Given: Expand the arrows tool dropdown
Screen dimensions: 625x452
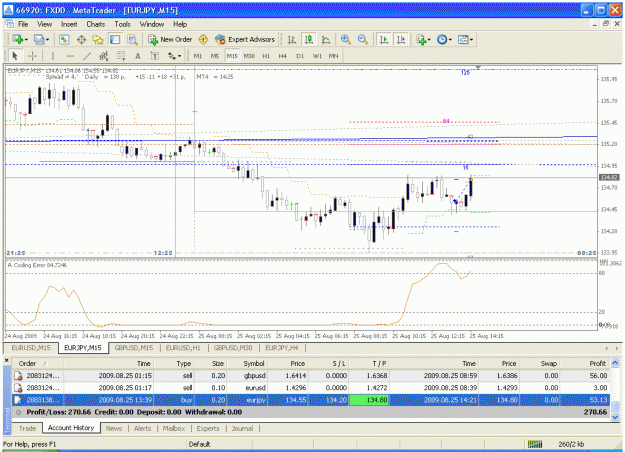Looking at the screenshot, I should click(x=179, y=56).
